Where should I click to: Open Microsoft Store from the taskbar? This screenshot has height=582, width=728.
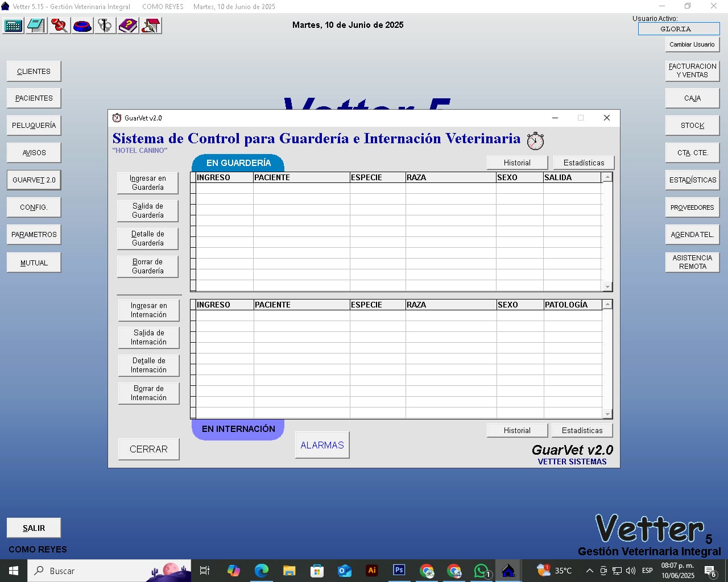click(317, 571)
